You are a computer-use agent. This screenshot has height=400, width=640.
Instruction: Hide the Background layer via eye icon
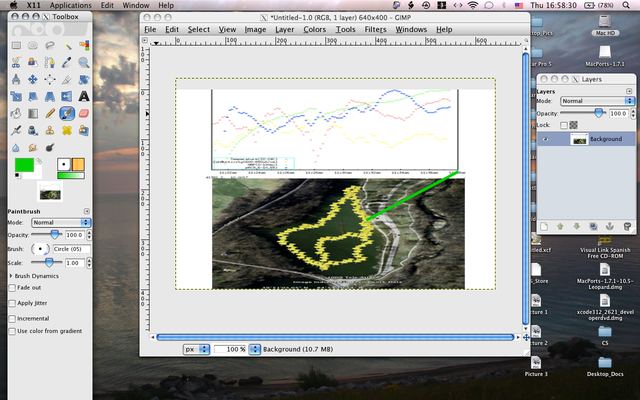[546, 139]
